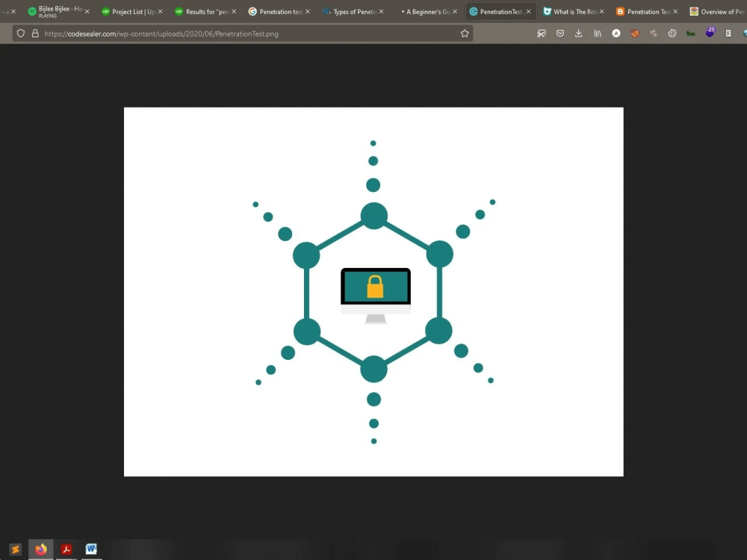Open the Downloads arrow icon

(578, 34)
